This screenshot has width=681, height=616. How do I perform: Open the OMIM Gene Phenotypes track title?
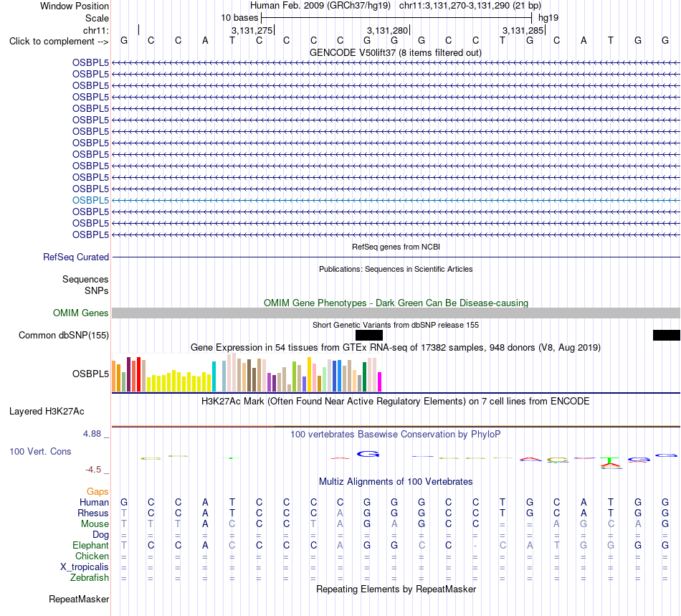pyautogui.click(x=396, y=303)
